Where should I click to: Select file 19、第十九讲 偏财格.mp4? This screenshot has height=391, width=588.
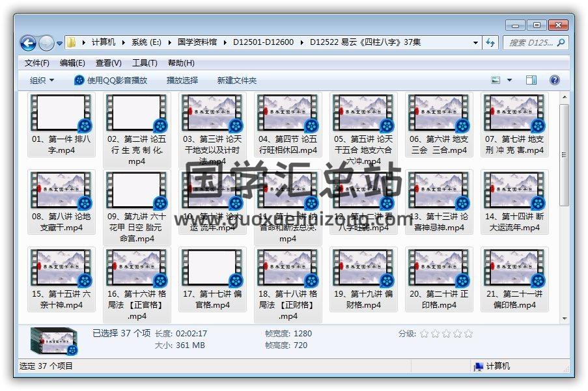pyautogui.click(x=363, y=279)
